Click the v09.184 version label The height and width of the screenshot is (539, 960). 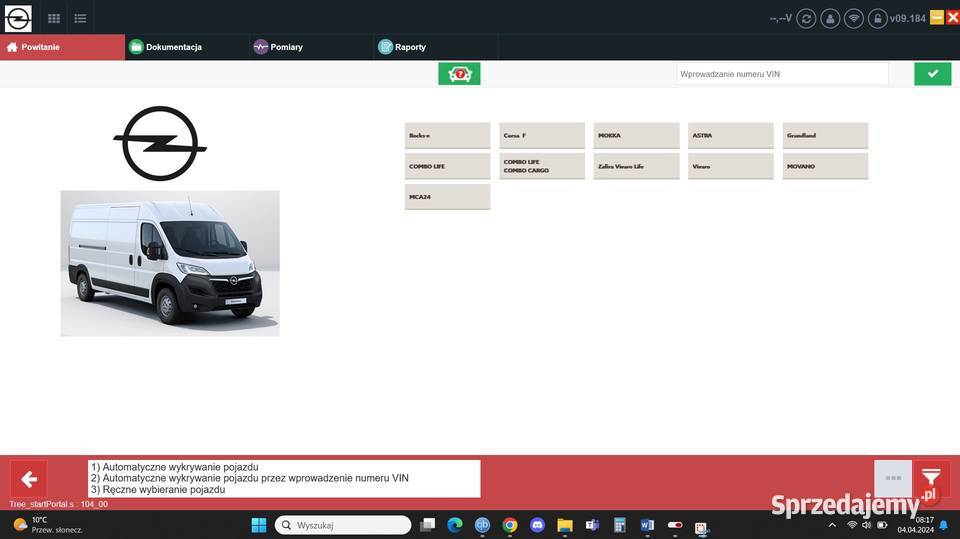(907, 18)
